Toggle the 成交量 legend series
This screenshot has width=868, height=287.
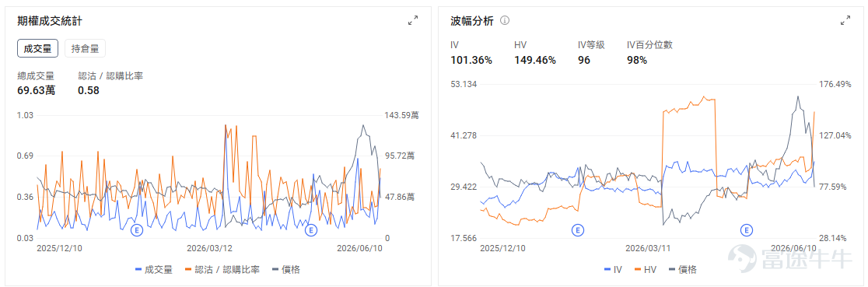click(x=154, y=270)
